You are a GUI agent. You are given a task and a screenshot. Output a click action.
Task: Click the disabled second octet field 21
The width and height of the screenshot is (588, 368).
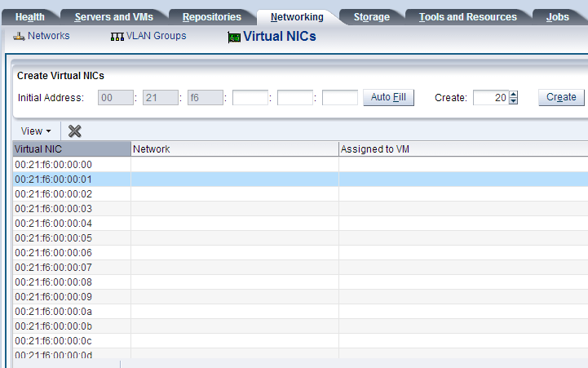161,98
